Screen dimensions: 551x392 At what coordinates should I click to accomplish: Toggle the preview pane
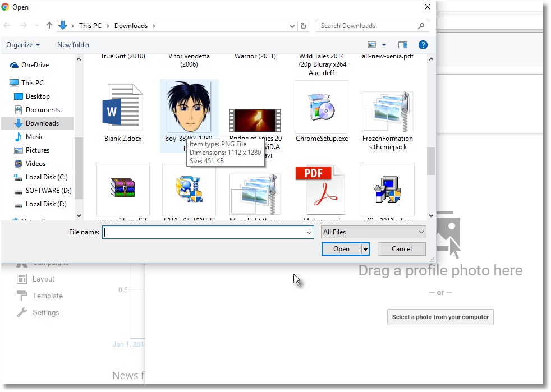click(403, 45)
